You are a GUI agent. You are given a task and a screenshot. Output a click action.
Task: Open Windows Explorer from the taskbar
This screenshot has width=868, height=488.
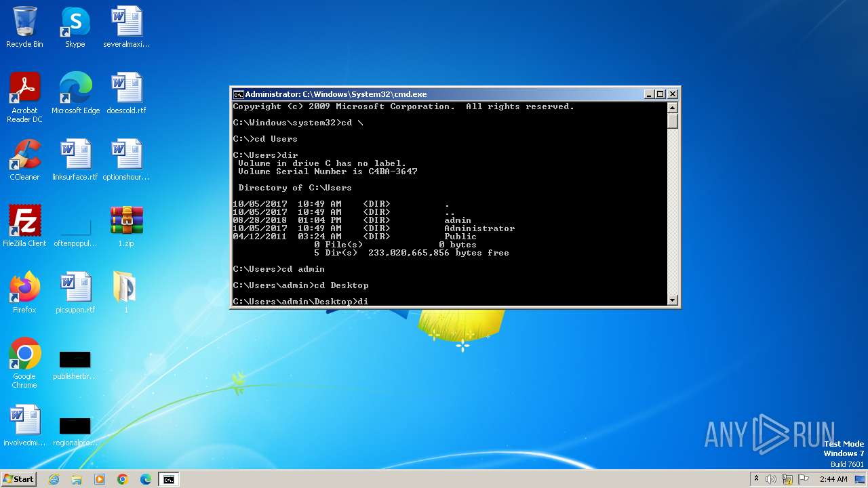point(77,479)
